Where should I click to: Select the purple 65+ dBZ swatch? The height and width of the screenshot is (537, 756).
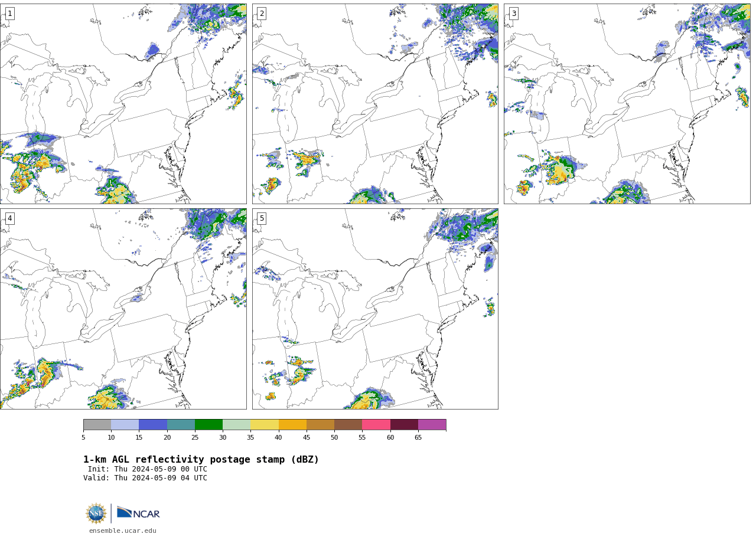[432, 425]
